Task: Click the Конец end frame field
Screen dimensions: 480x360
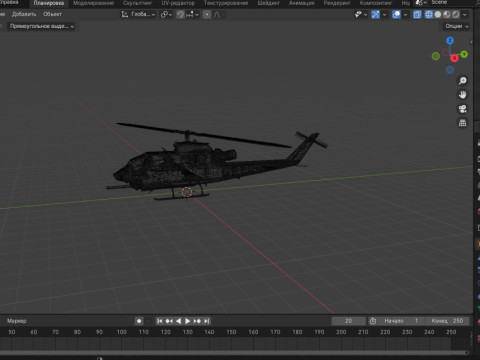Action: click(x=448, y=321)
